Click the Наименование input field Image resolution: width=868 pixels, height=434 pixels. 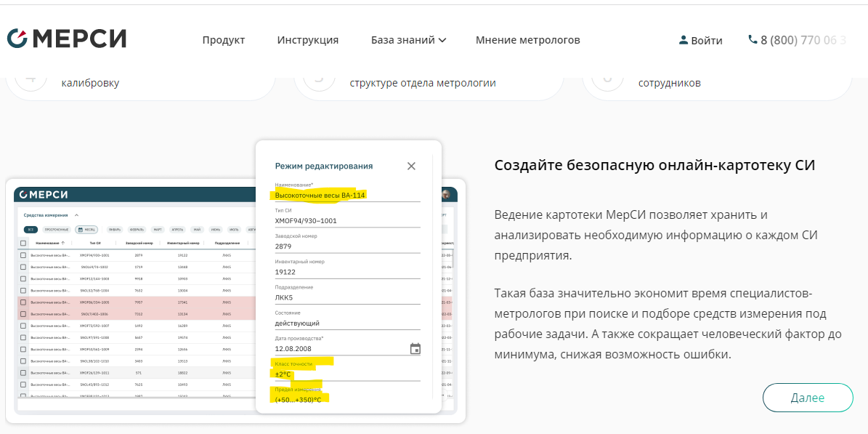click(x=347, y=195)
